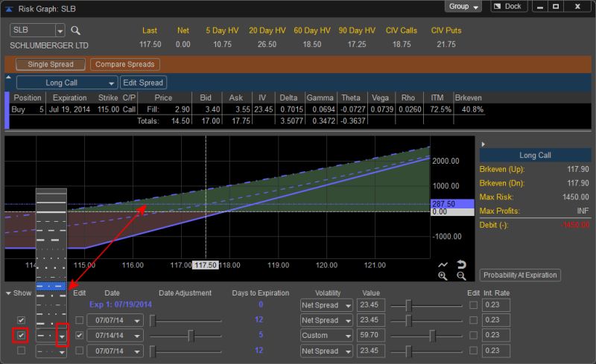This screenshot has height=364, width=596.
Task: Zoom in on the risk graph
Action: pos(443,276)
